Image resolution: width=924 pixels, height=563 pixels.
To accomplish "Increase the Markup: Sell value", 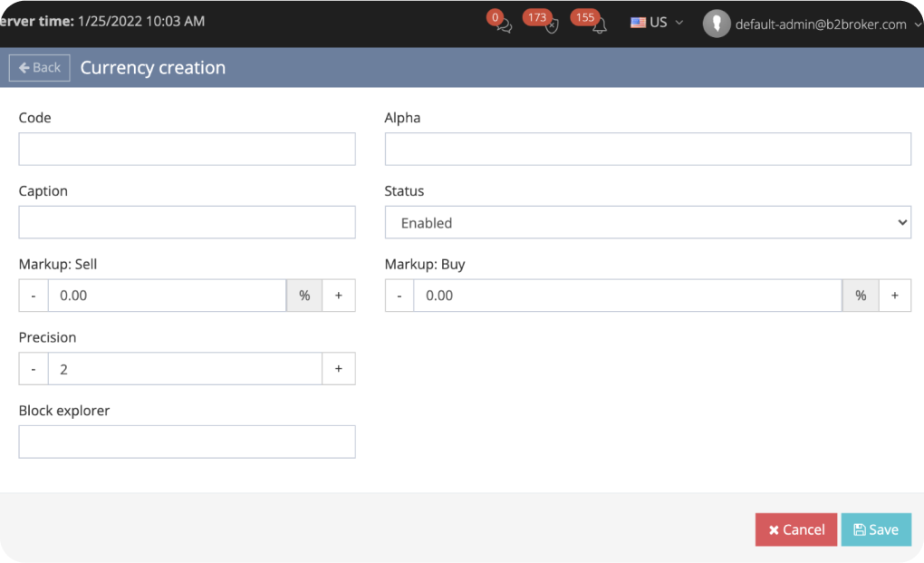I will 339,296.
